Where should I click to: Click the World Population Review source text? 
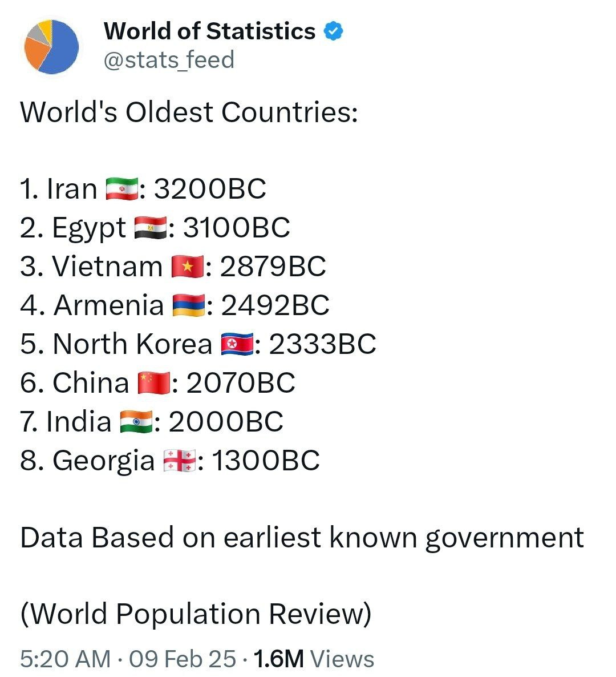[x=196, y=614]
